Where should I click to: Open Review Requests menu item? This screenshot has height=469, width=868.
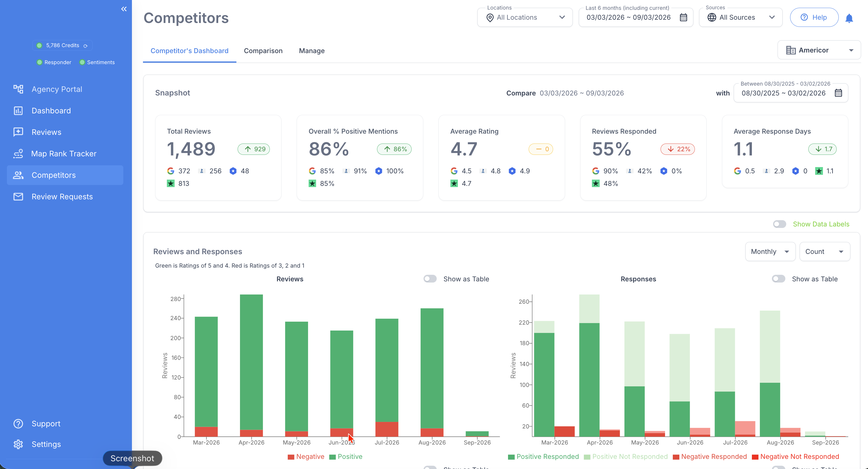pyautogui.click(x=65, y=197)
